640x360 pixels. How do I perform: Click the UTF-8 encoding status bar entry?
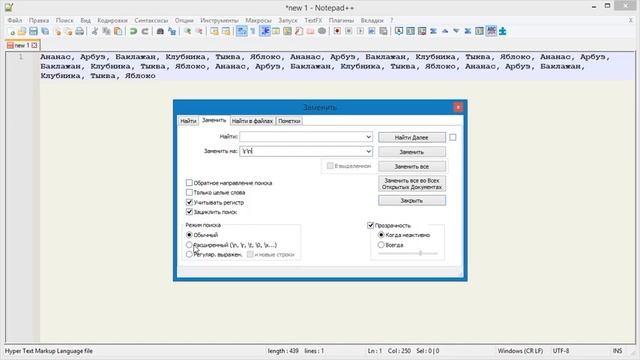[561, 351]
